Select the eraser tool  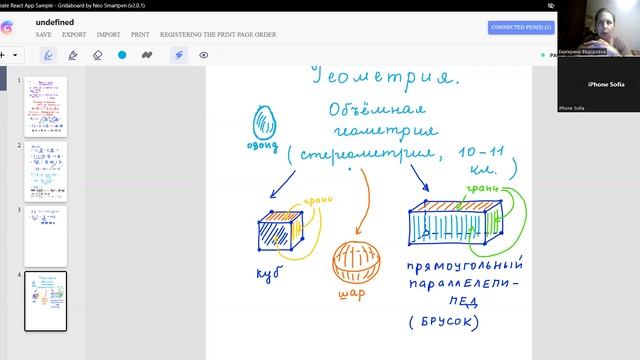[97, 55]
